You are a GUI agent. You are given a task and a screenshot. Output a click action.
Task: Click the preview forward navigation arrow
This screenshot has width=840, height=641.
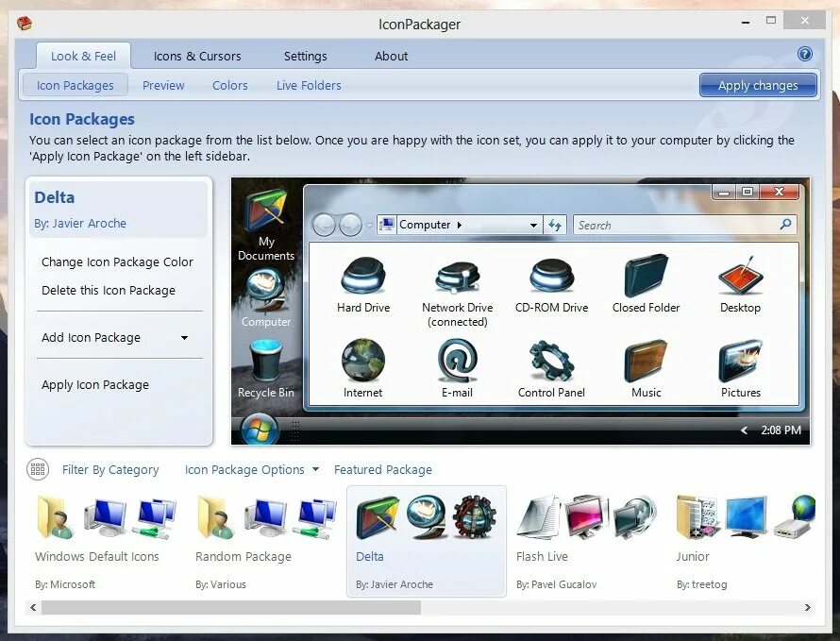350,225
